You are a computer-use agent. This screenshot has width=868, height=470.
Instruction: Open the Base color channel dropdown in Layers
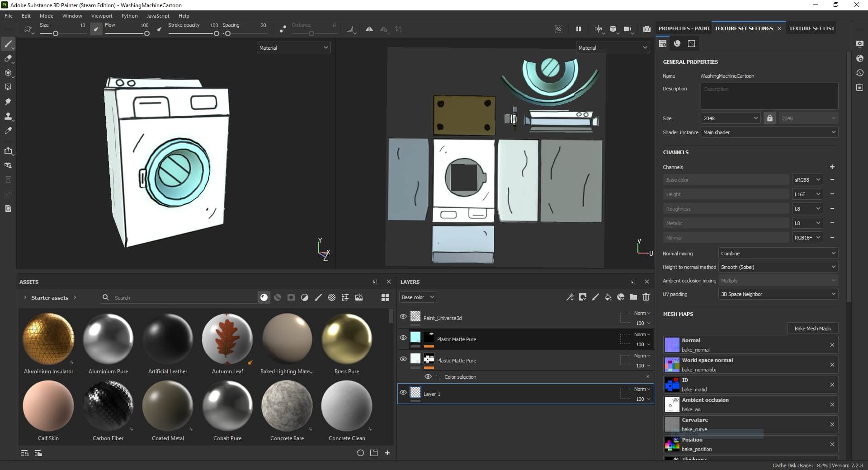[418, 297]
